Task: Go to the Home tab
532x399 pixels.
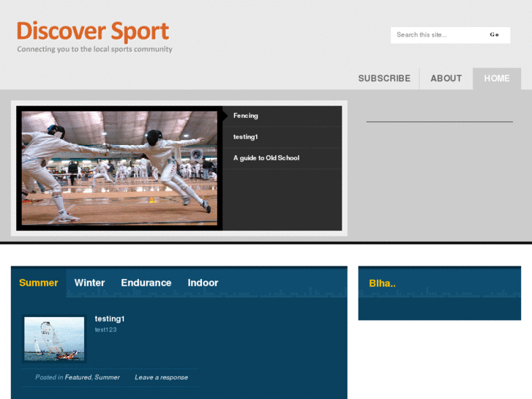Action: click(497, 78)
